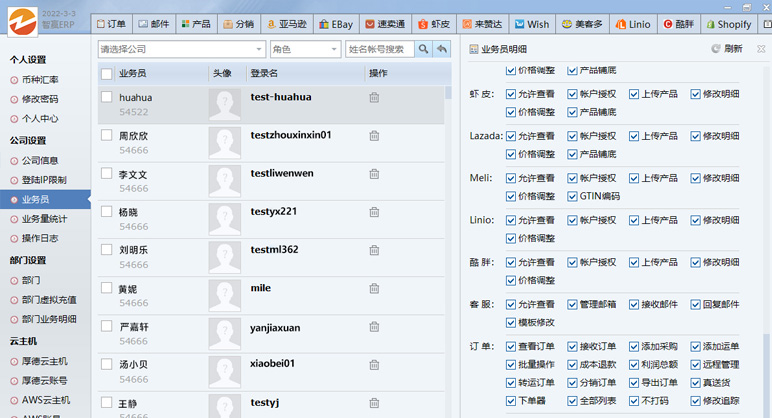772x418 pixels.
Task: Open the 请选择公司 company dropdown
Action: click(181, 49)
